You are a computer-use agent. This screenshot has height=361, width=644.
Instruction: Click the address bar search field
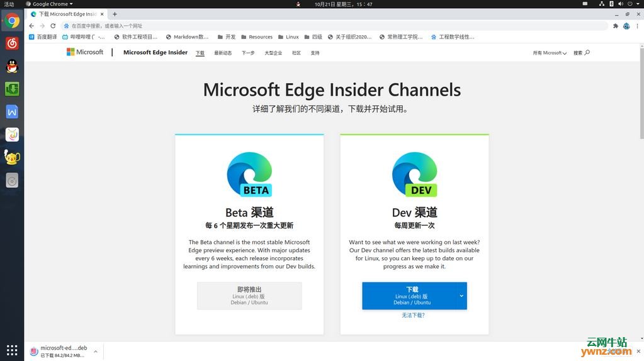[x=335, y=26]
